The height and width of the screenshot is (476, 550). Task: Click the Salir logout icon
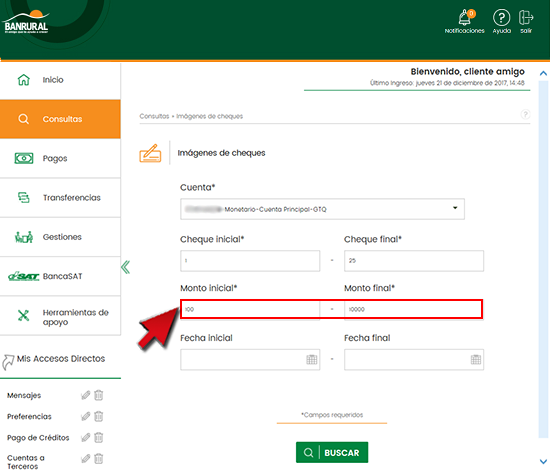coord(525,18)
